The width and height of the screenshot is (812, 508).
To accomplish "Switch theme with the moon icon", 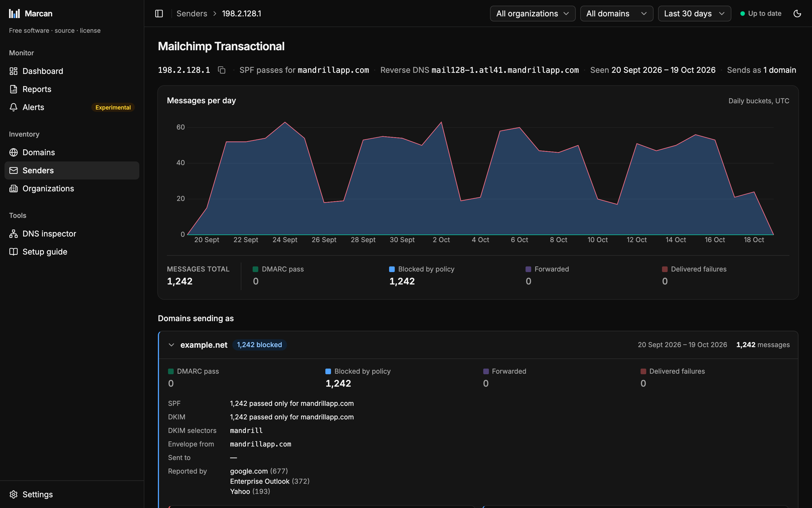I will (x=797, y=14).
